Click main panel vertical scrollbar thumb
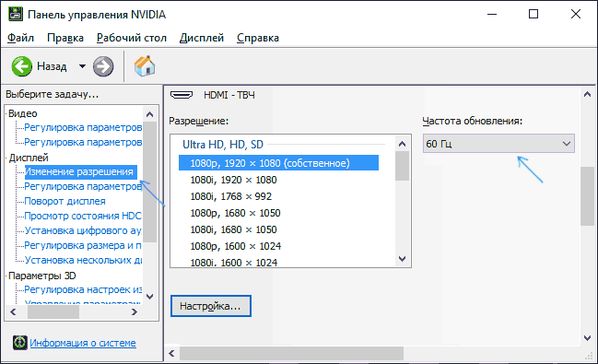 587,196
